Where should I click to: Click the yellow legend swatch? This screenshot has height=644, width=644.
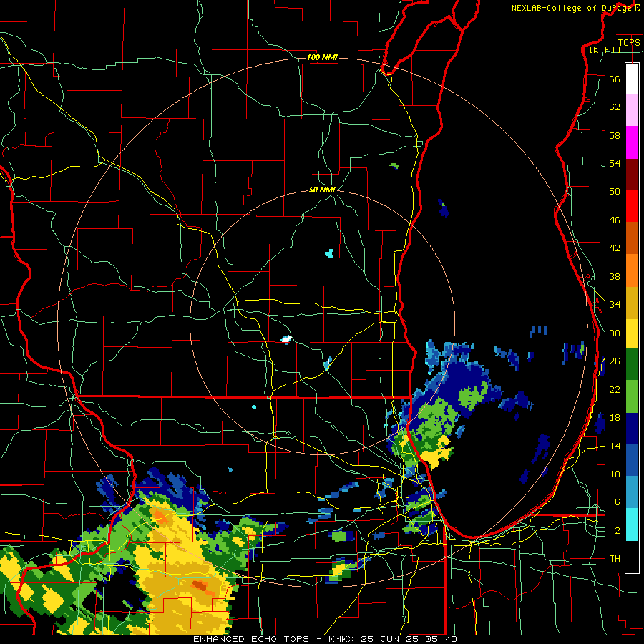pyautogui.click(x=632, y=333)
